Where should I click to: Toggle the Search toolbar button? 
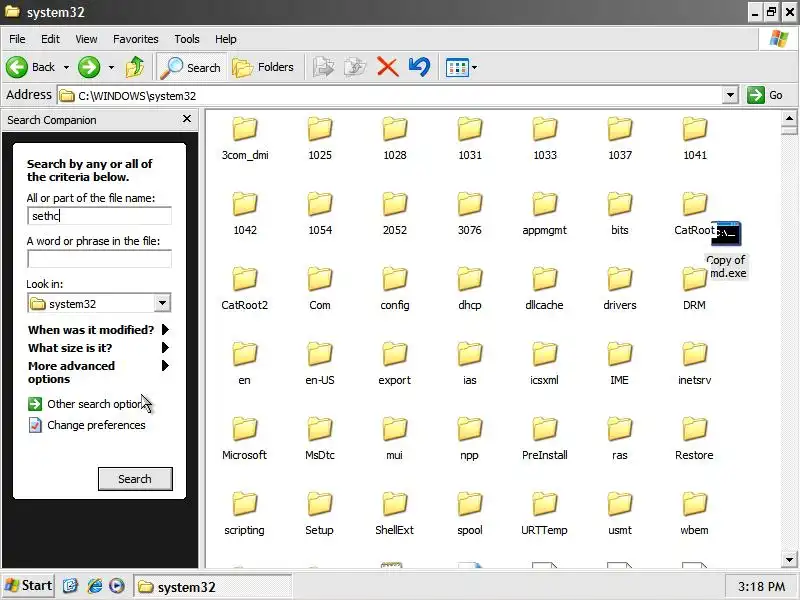pos(191,67)
